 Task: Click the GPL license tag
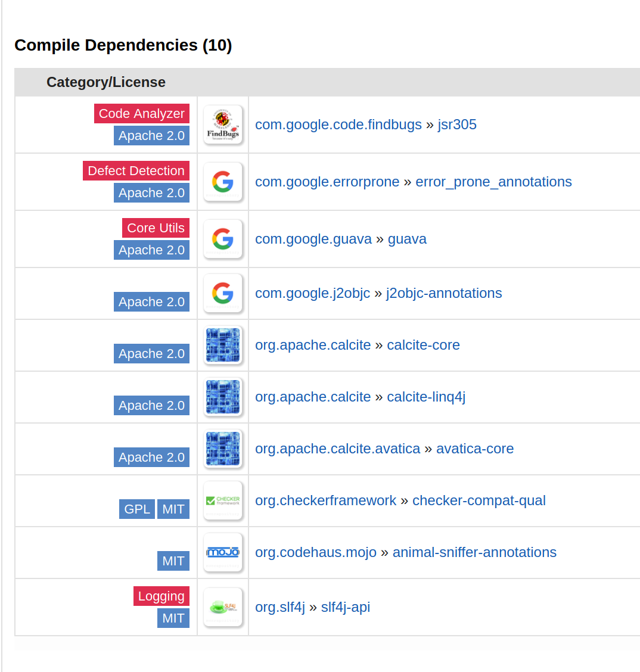click(137, 509)
